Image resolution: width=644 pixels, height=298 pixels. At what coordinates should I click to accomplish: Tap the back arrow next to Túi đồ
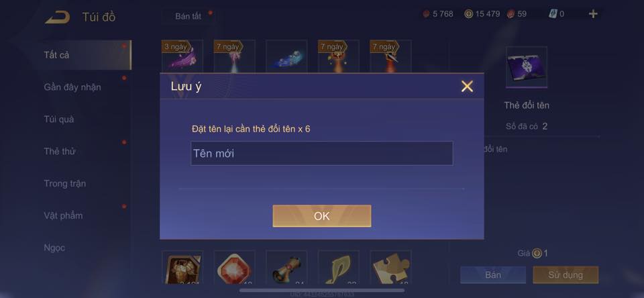click(x=57, y=17)
